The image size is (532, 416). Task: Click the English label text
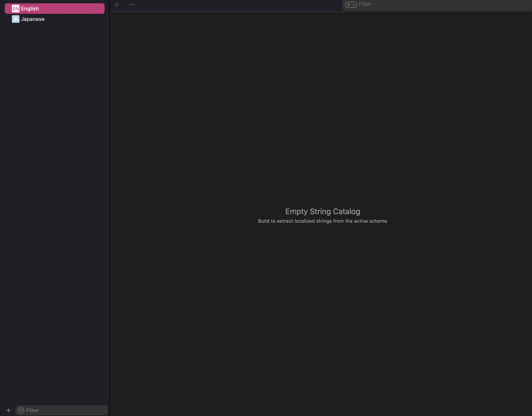point(30,9)
